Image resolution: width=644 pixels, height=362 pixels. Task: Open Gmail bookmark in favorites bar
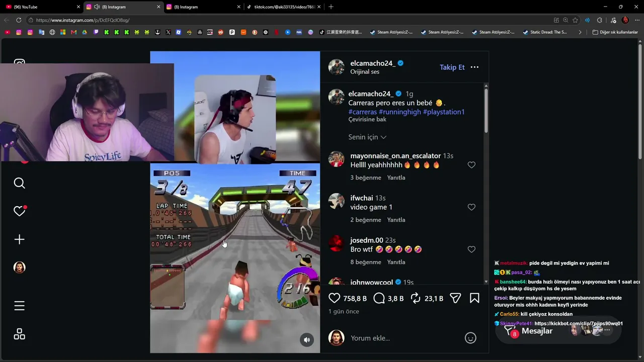pos(73,32)
